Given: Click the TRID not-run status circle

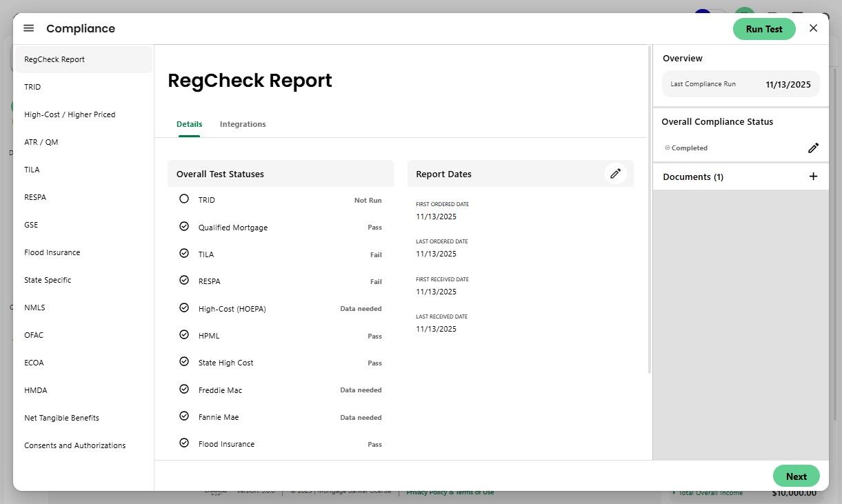Looking at the screenshot, I should (x=183, y=199).
